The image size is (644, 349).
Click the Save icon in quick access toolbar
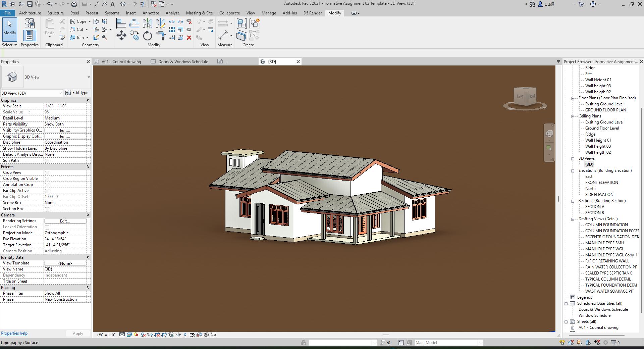(x=30, y=4)
